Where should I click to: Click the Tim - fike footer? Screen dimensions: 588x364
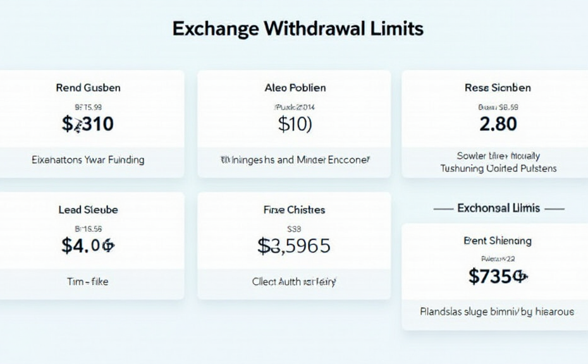[88, 281]
